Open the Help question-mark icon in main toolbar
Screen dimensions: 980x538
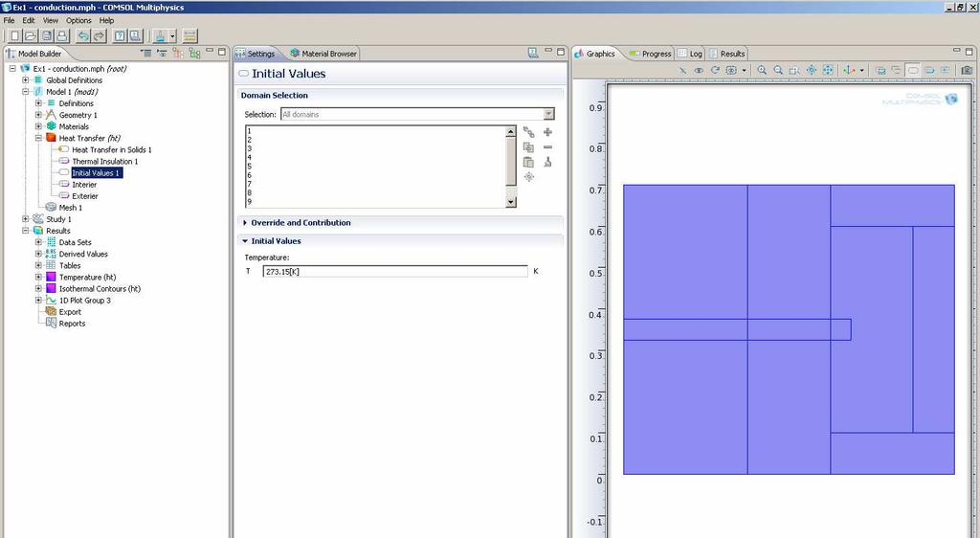[120, 36]
